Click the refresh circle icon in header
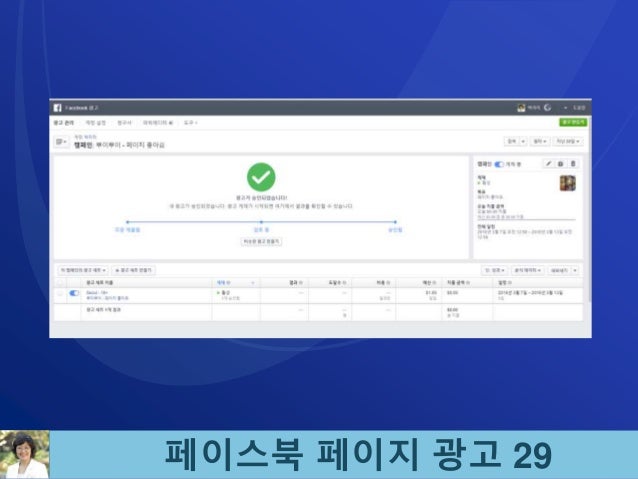Image resolution: width=638 pixels, height=479 pixels. [548, 107]
